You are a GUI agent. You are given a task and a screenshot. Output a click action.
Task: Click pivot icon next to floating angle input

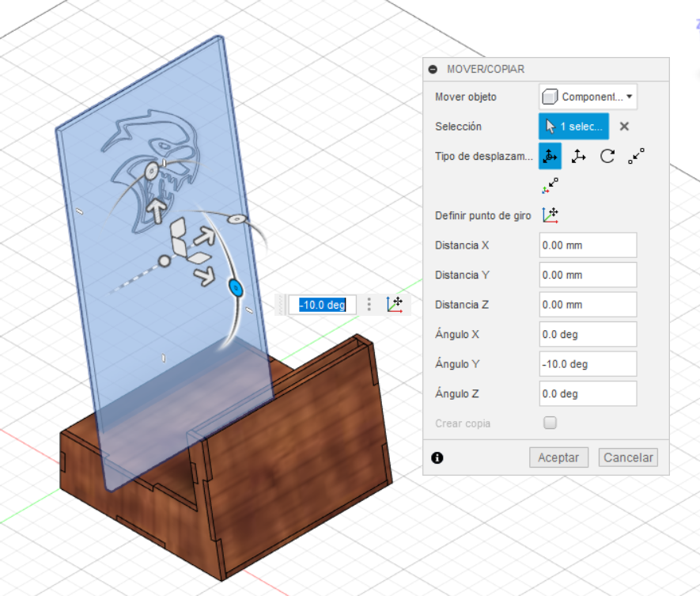[x=395, y=305]
